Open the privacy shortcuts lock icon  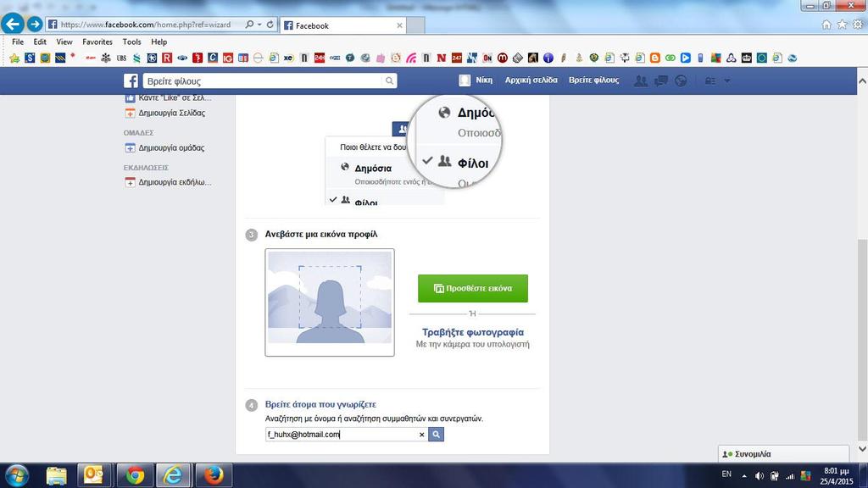[710, 80]
